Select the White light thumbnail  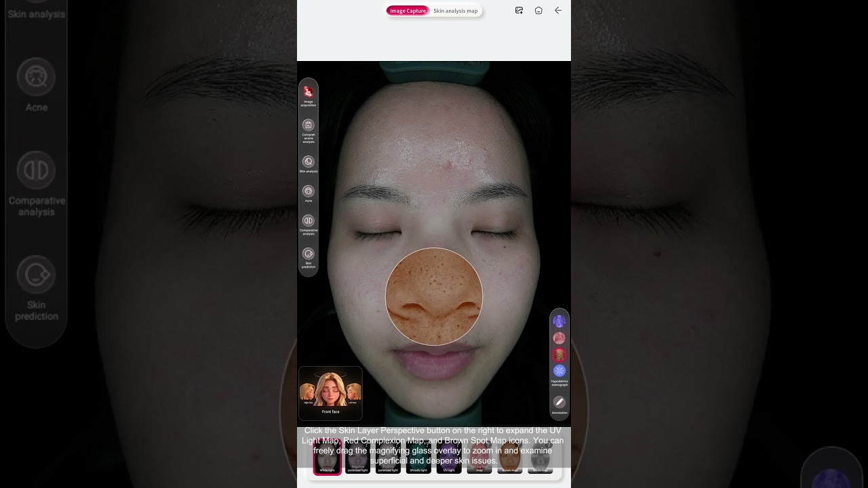tap(327, 457)
